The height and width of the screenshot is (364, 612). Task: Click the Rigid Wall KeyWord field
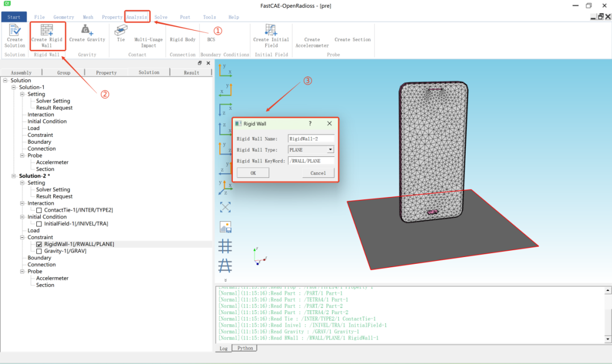[x=311, y=161]
